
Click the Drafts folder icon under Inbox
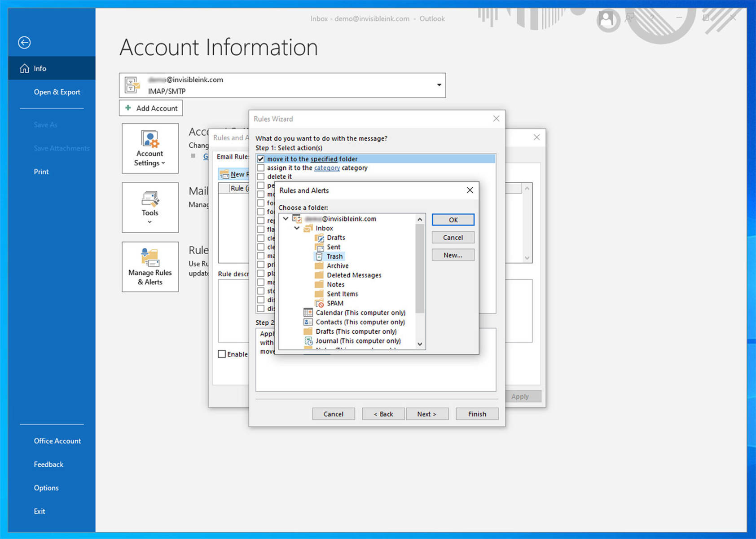[319, 238]
